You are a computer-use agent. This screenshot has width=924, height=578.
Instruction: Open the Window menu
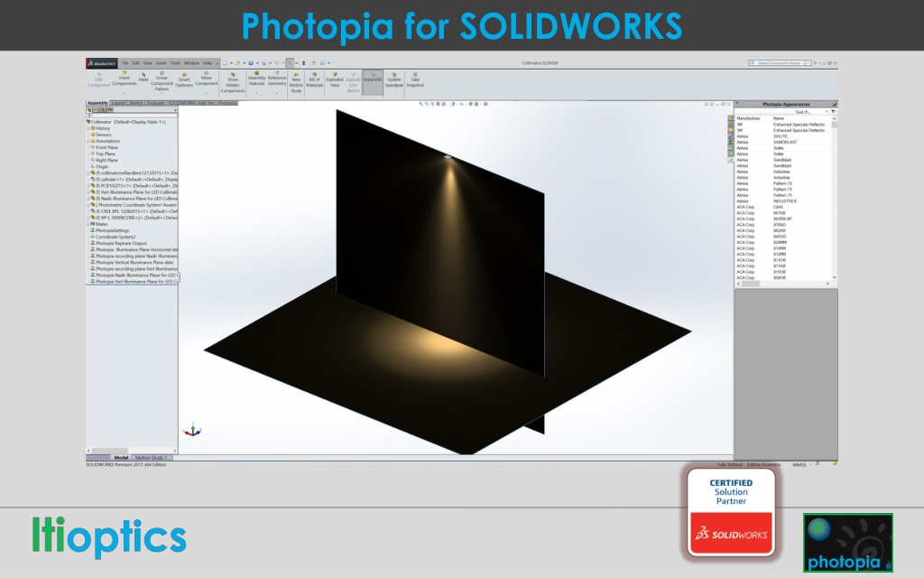[191, 63]
